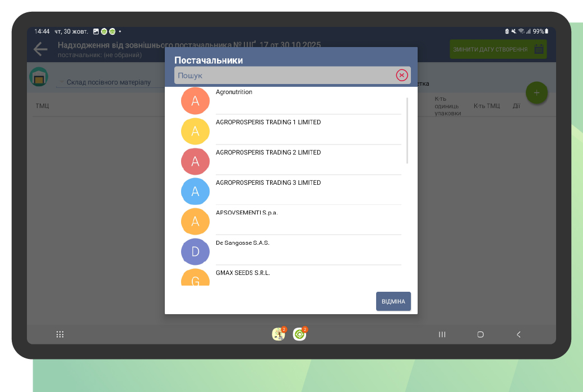Select the Agronutrition avatar icon
The height and width of the screenshot is (392, 583).
click(x=195, y=101)
